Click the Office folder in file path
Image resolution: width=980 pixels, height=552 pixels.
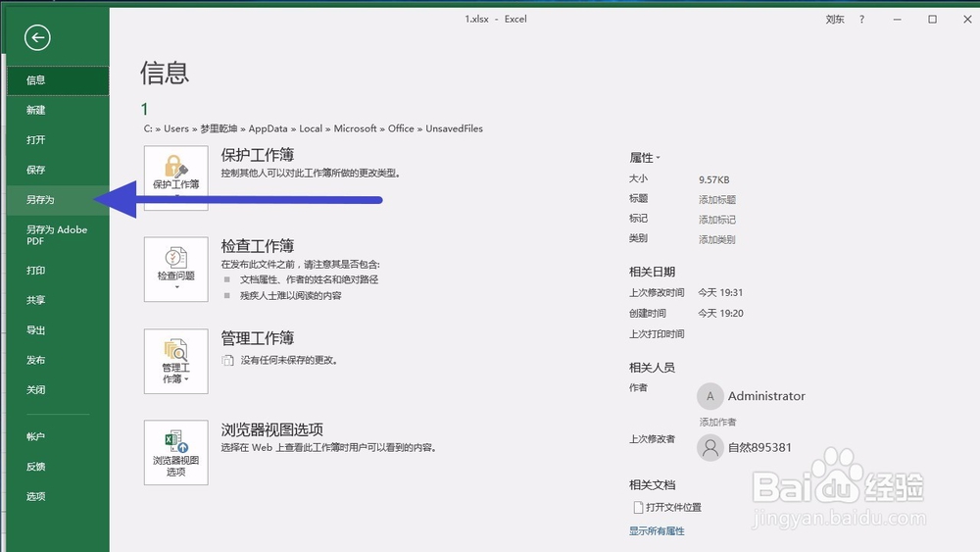point(401,128)
